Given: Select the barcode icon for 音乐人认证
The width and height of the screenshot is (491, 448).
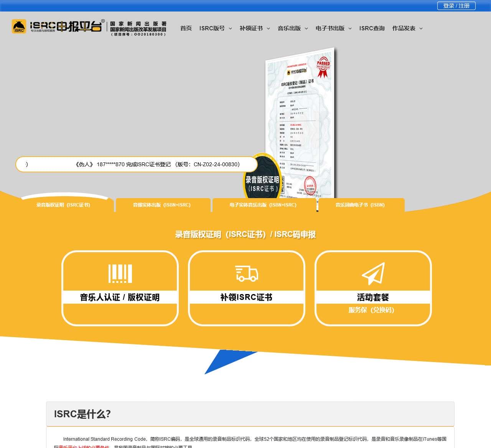Looking at the screenshot, I should pos(120,273).
